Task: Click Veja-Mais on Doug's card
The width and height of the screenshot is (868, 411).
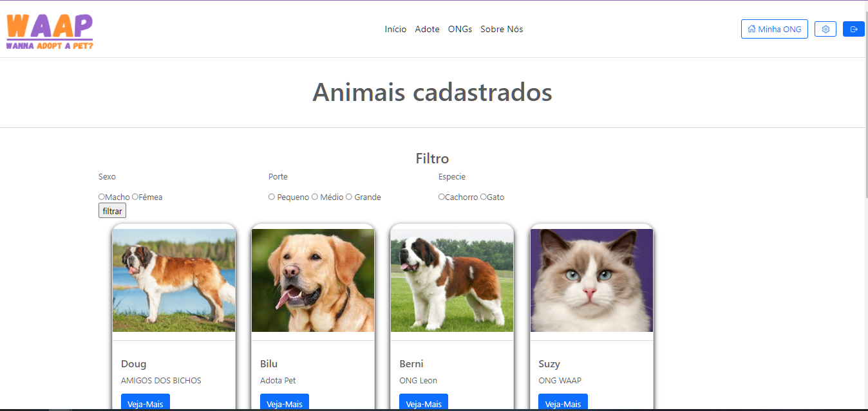Action: (146, 403)
